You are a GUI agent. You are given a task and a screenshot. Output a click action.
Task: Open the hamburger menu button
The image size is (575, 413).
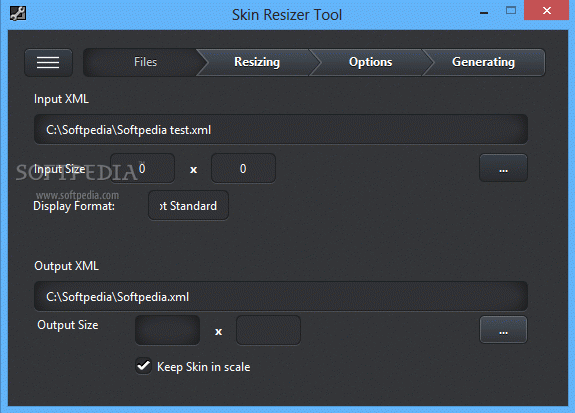click(48, 62)
